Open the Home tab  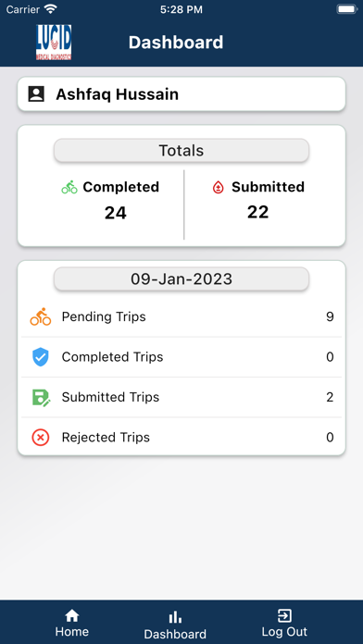pos(72,623)
